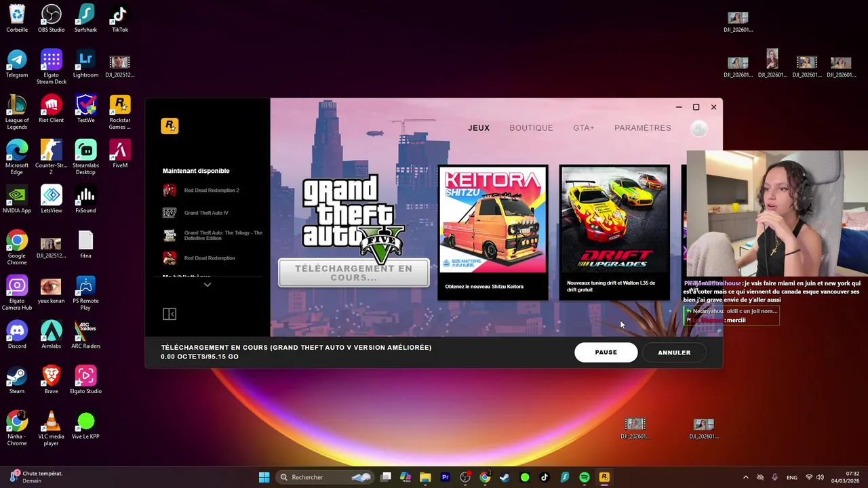The image size is (868, 488).
Task: Open VLC media player shortcut
Action: (x=52, y=428)
